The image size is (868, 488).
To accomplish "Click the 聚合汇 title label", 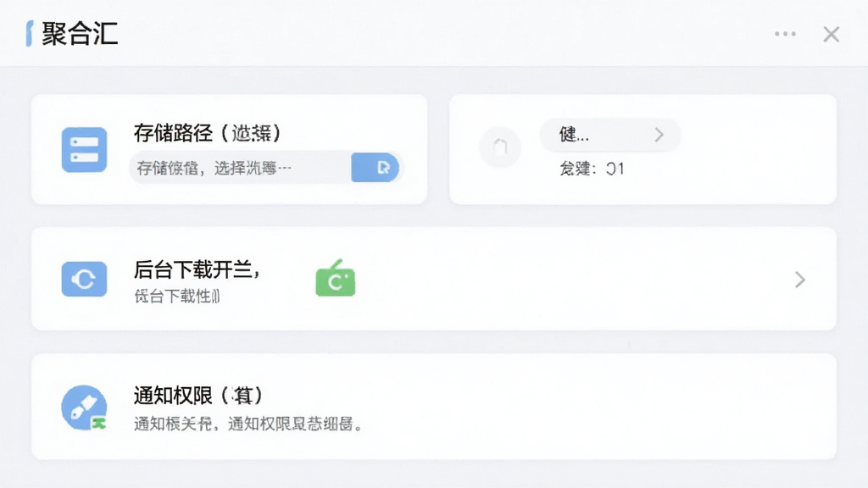I will coord(80,34).
